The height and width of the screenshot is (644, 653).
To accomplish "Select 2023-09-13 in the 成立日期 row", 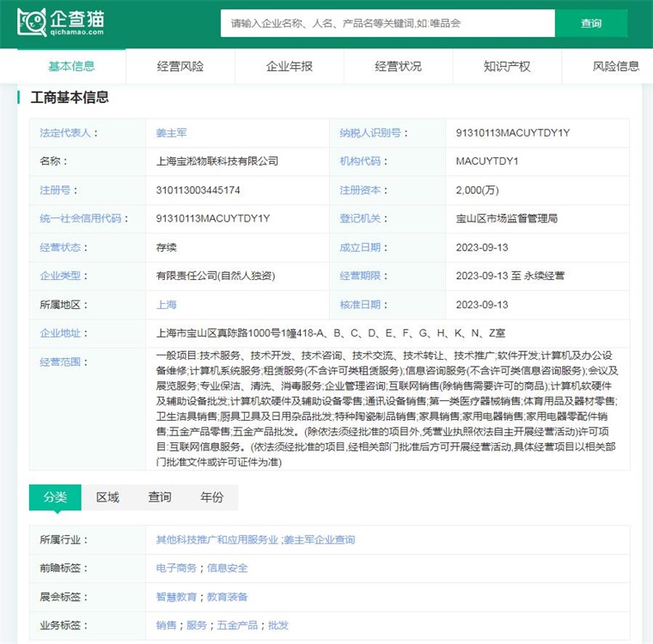I will [x=482, y=247].
